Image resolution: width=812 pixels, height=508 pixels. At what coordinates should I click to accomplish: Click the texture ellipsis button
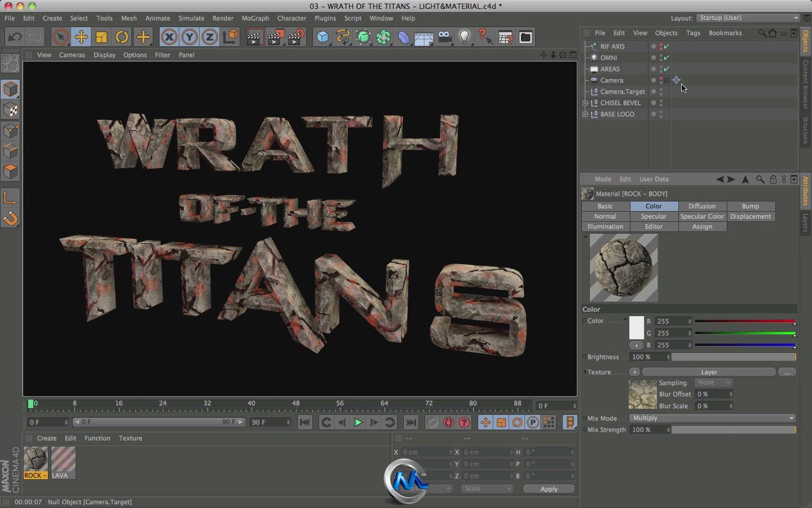tap(787, 372)
